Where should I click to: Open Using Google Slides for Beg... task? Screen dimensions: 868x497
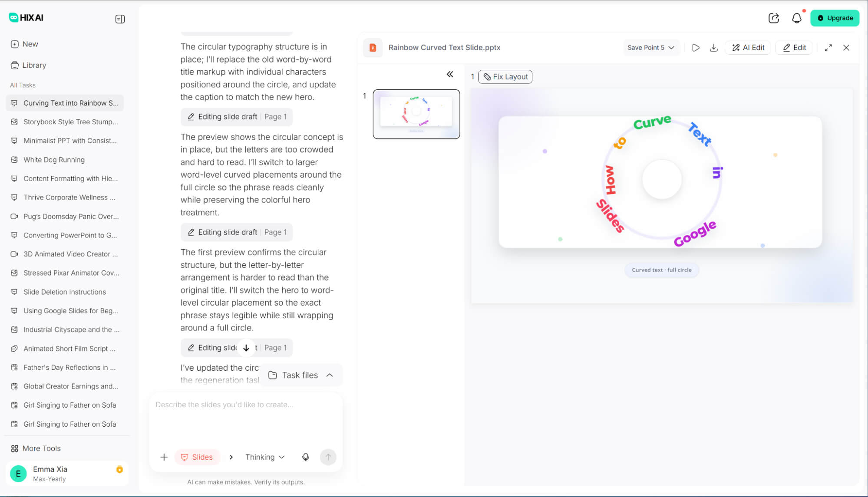[x=65, y=311]
